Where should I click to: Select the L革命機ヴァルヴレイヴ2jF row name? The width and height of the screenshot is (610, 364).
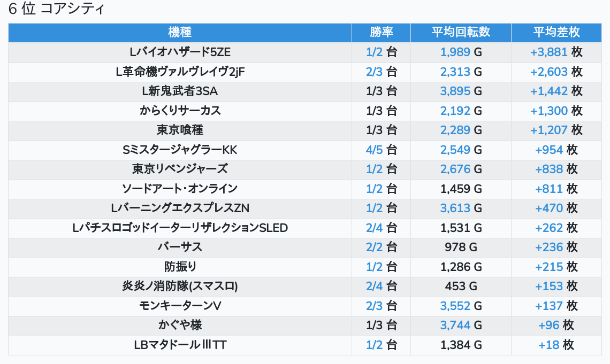click(x=180, y=72)
